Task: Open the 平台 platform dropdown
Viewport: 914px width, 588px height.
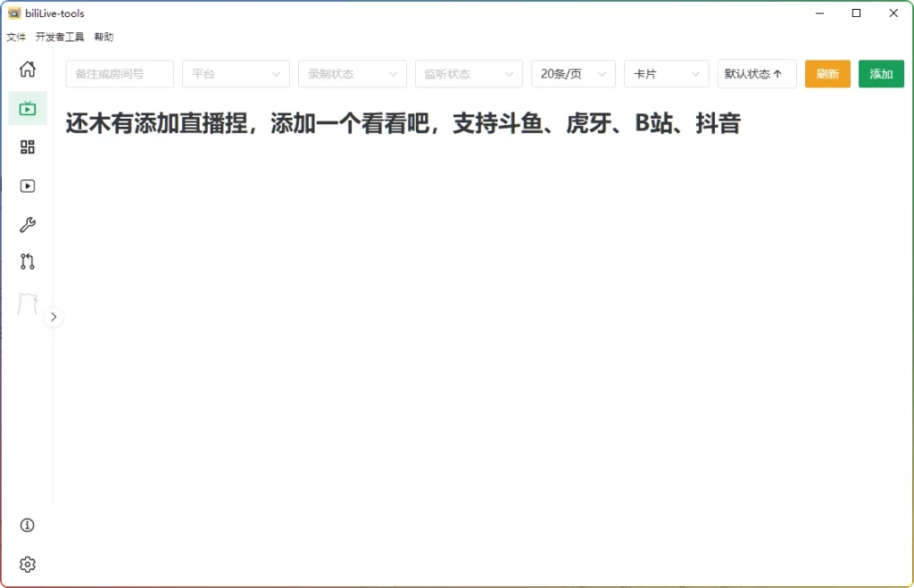Action: tap(236, 74)
